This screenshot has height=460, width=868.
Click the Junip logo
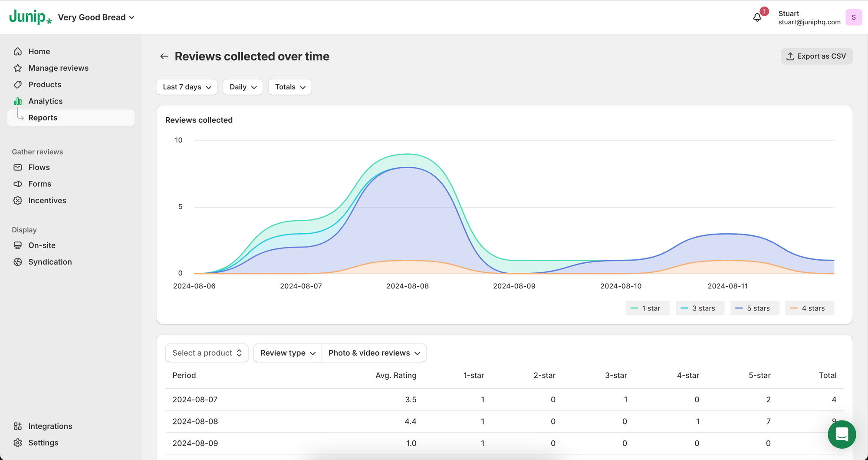30,17
